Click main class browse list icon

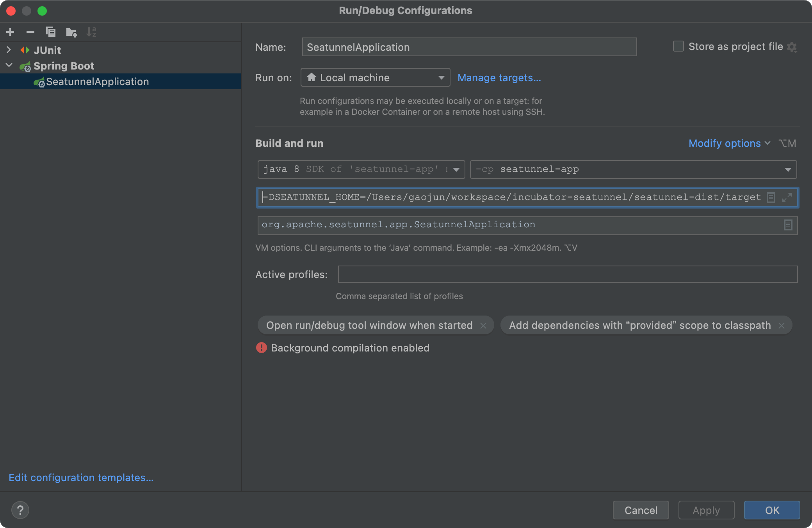(788, 225)
